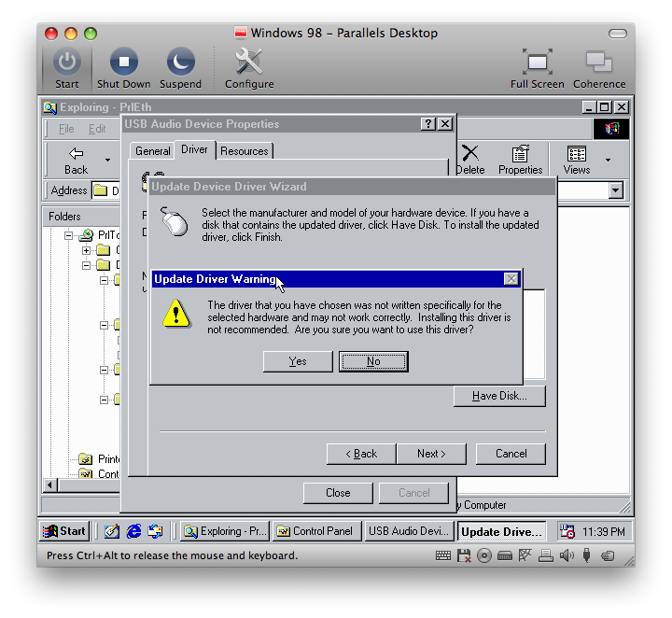Enable Coherence mode

(598, 63)
